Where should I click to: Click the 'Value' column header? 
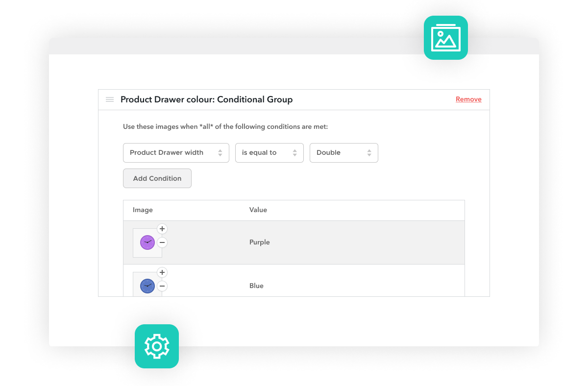(x=258, y=210)
